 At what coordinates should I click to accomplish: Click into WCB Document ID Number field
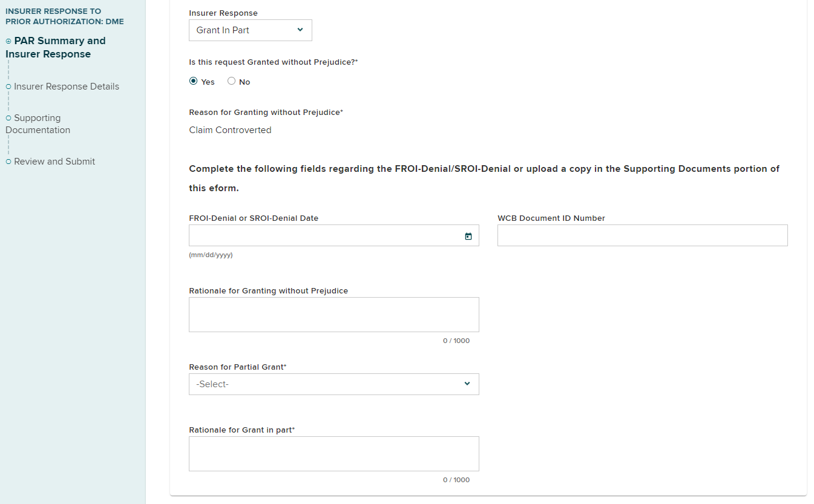tap(642, 235)
